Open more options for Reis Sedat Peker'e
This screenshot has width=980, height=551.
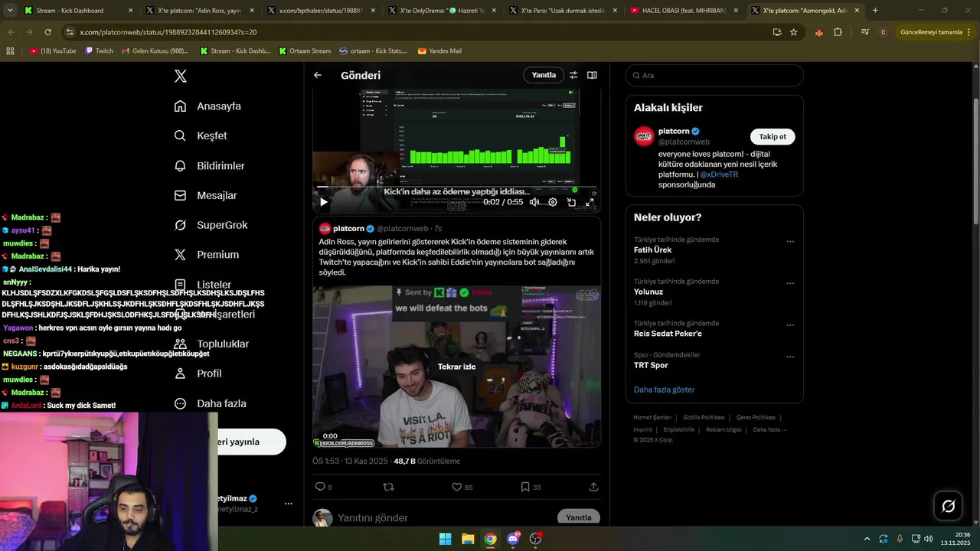click(790, 325)
